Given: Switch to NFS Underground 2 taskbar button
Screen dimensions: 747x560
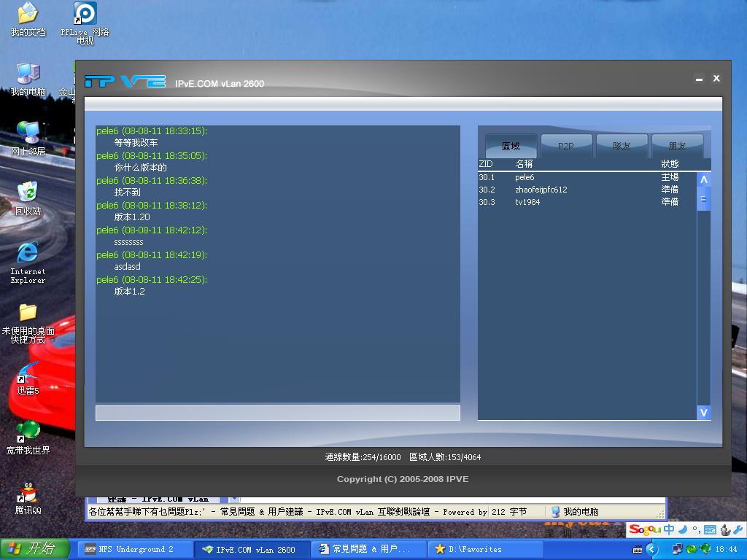Looking at the screenshot, I should point(136,549).
